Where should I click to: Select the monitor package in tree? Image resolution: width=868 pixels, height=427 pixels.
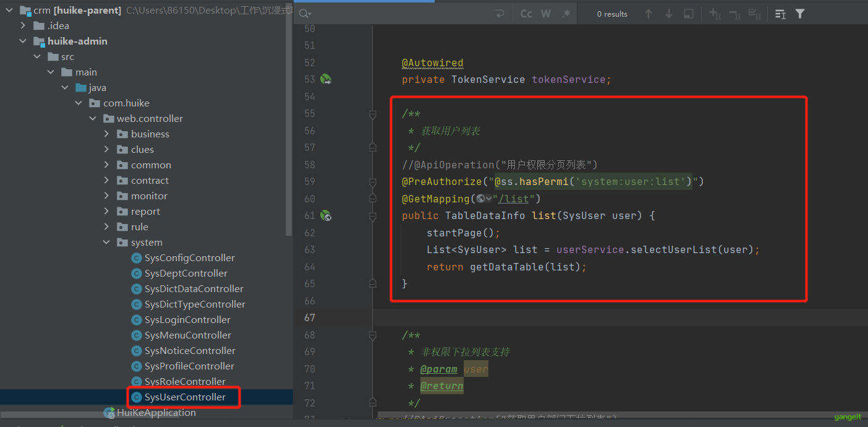pos(149,196)
